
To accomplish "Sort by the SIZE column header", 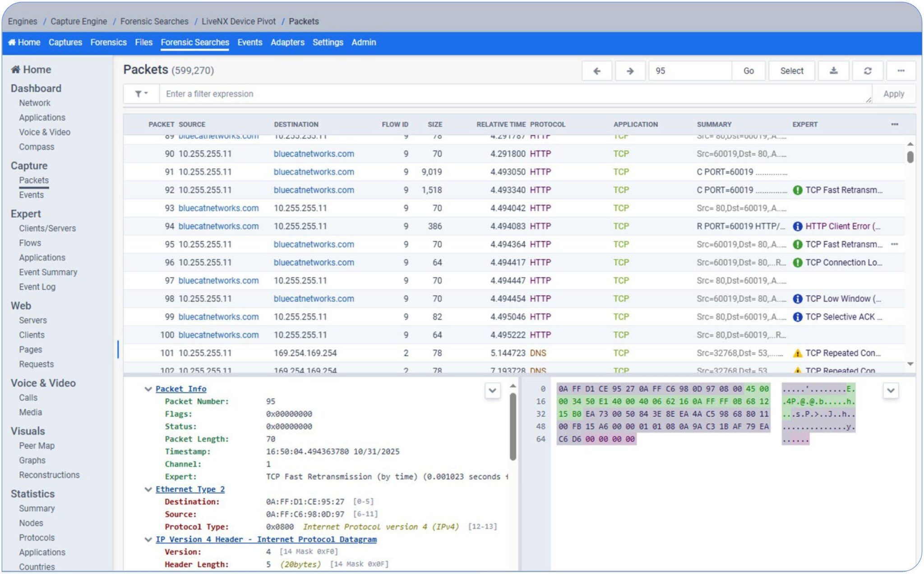I will pyautogui.click(x=435, y=124).
